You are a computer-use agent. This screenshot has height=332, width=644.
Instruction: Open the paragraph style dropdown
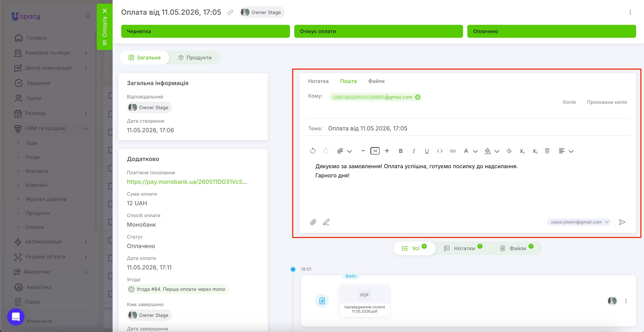[x=344, y=151]
